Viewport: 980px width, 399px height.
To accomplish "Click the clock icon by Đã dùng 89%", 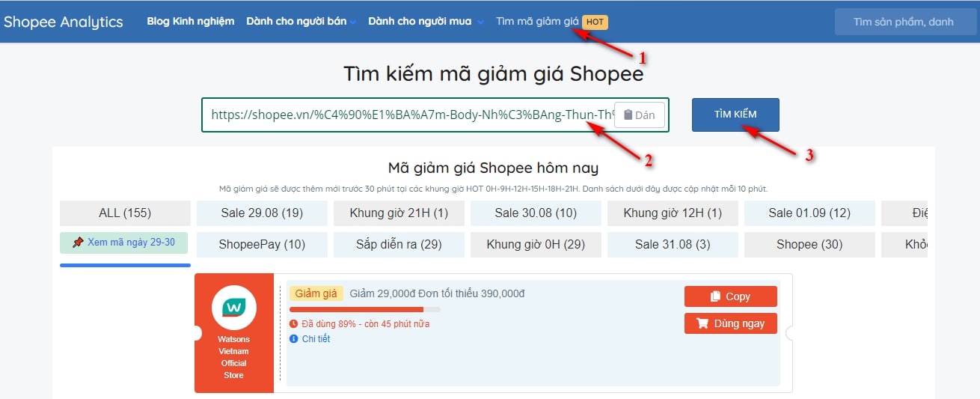I will 293,324.
